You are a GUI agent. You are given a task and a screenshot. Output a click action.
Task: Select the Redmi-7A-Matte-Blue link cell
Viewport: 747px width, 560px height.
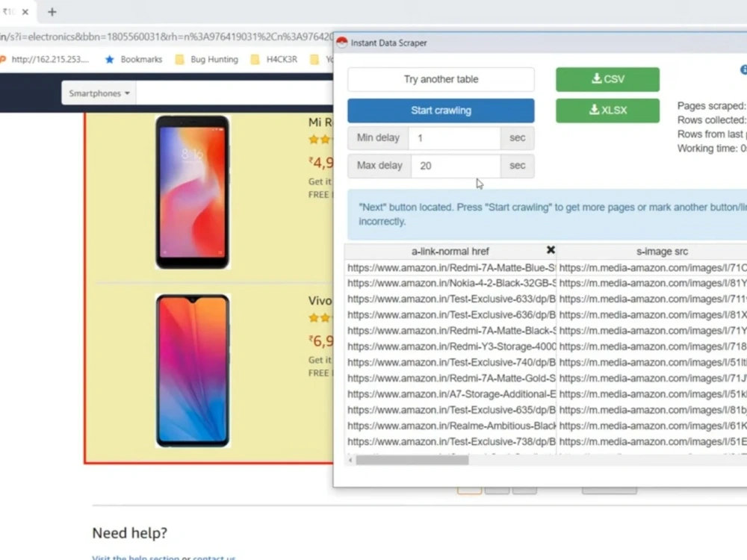pyautogui.click(x=450, y=267)
